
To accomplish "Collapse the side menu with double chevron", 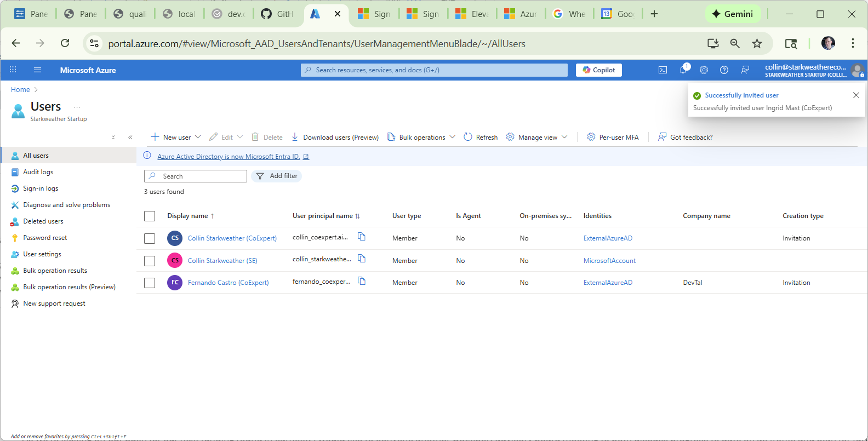I will 130,138.
